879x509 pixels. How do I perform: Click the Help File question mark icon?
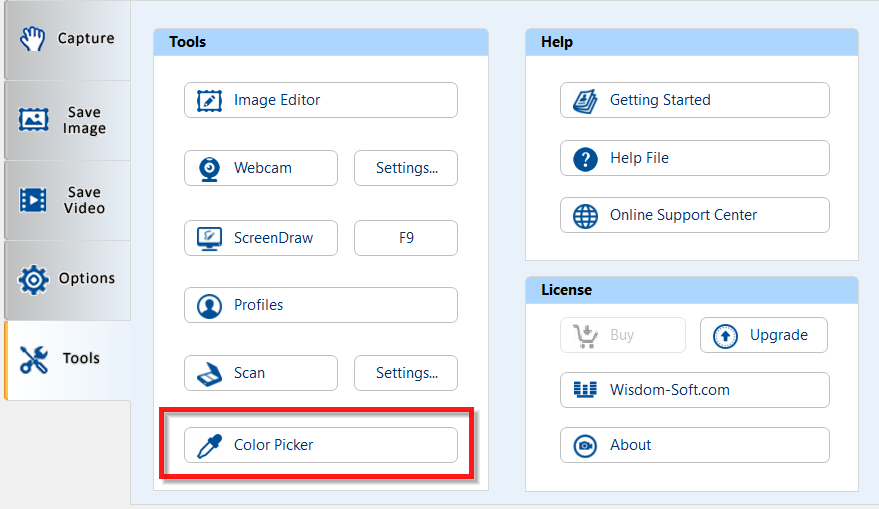[585, 158]
